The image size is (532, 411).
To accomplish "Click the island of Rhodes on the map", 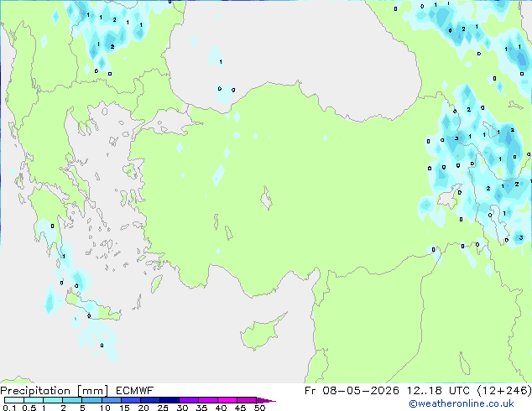I will (x=156, y=284).
